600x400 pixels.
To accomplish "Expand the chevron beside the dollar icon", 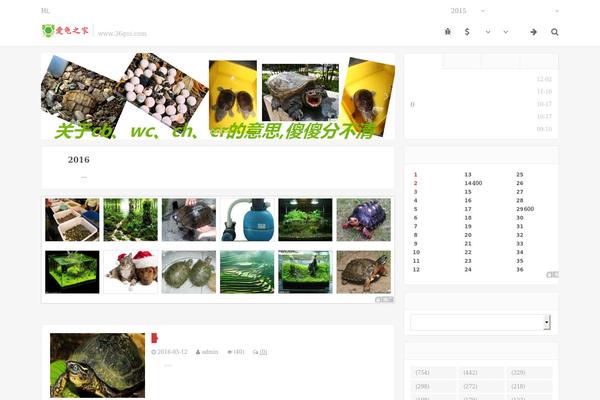I will [x=488, y=32].
